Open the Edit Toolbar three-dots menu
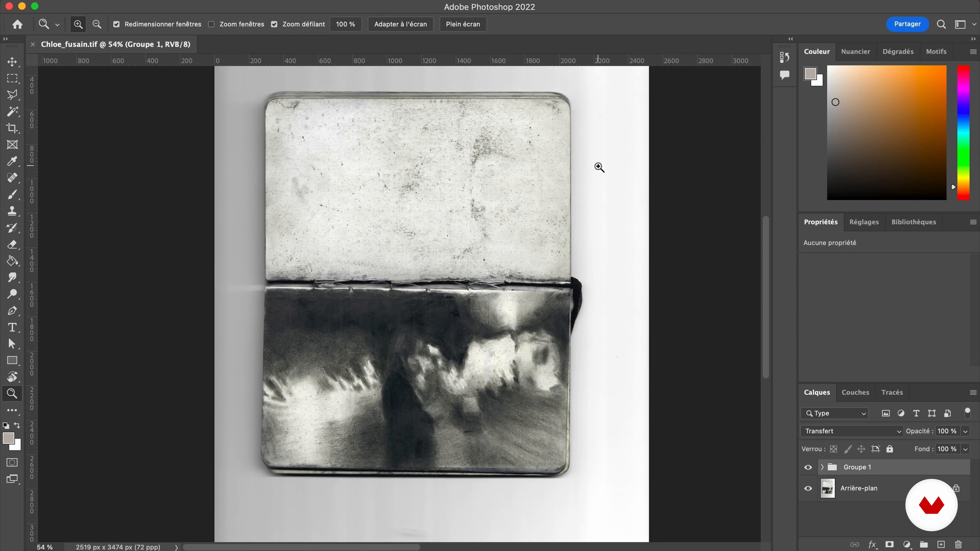The width and height of the screenshot is (980, 551). pos(12,410)
